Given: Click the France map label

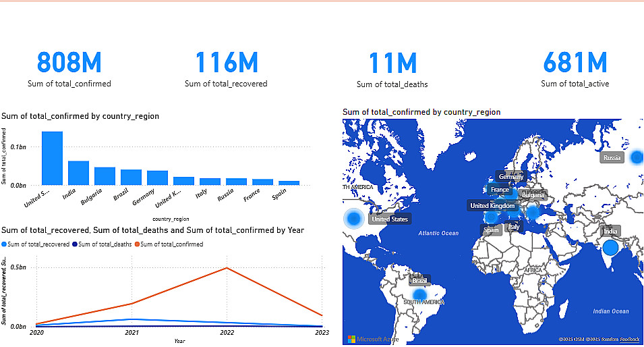Looking at the screenshot, I should [500, 190].
